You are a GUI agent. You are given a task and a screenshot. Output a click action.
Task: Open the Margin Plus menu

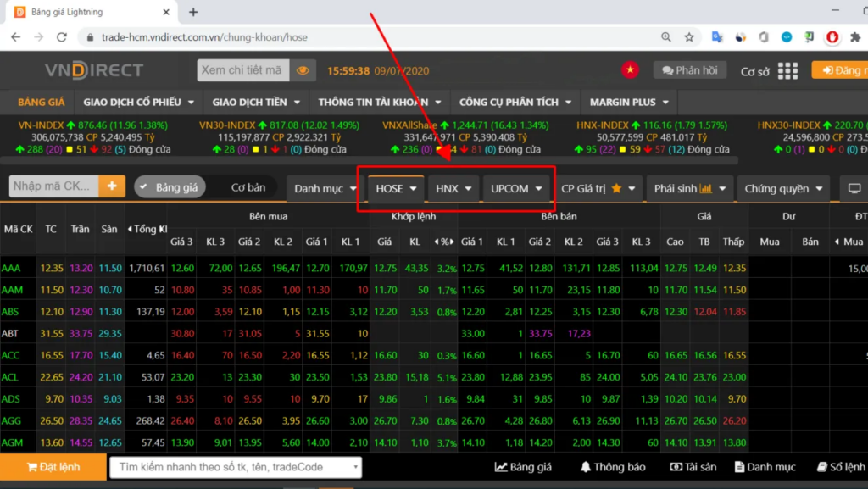(x=630, y=102)
